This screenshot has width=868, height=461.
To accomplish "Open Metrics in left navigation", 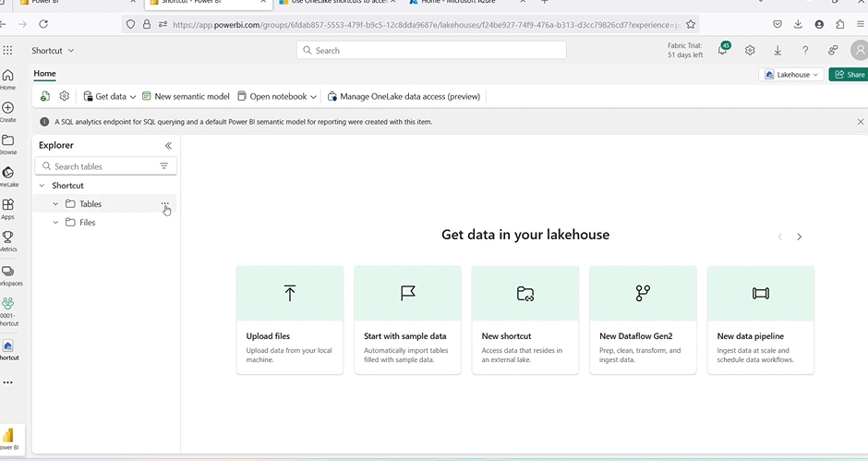I will (7, 241).
